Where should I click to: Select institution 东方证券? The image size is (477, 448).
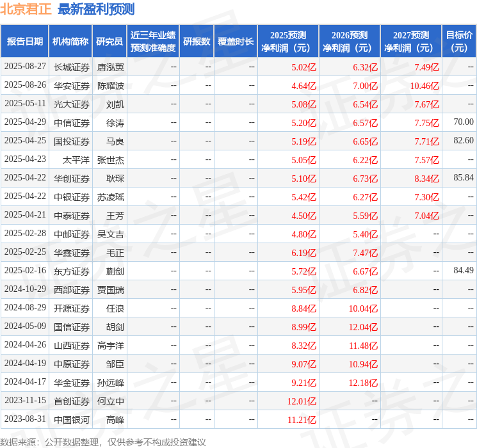point(72,271)
